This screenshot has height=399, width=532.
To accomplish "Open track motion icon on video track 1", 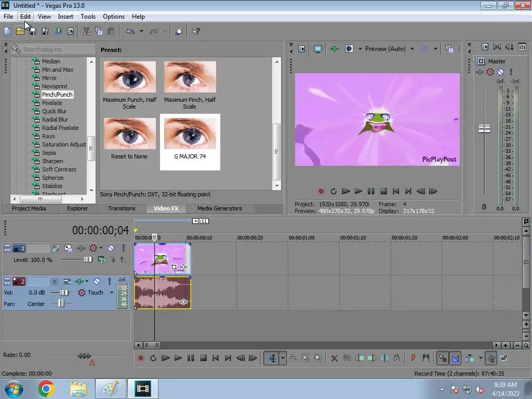I will tap(68, 248).
